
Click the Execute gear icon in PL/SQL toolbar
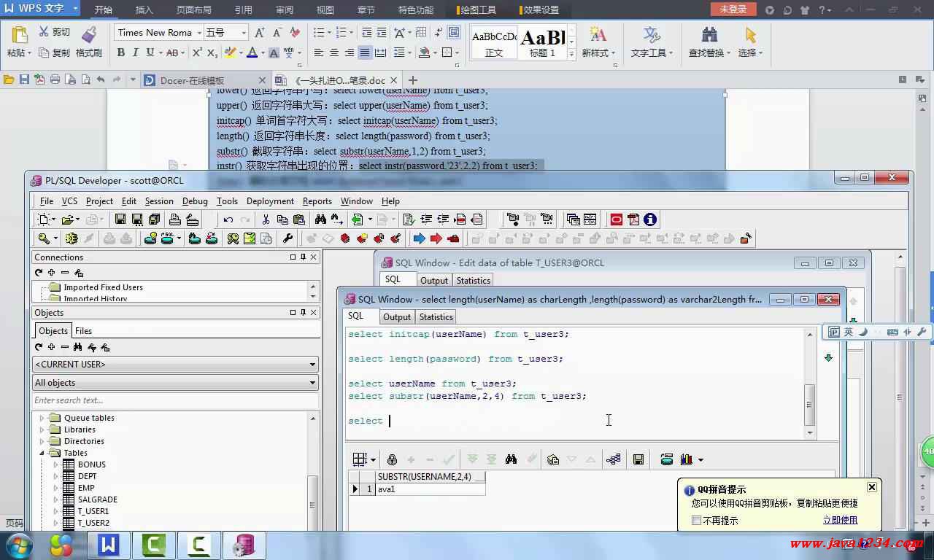(x=71, y=238)
